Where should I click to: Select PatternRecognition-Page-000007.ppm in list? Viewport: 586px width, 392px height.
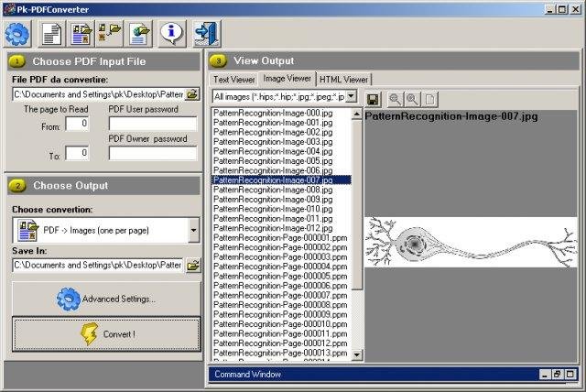click(x=281, y=295)
